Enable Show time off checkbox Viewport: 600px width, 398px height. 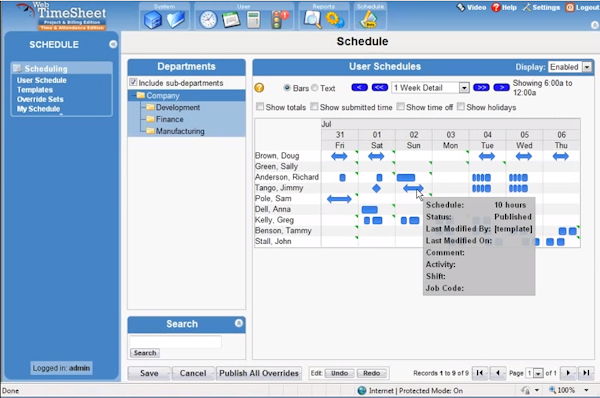pyautogui.click(x=400, y=106)
